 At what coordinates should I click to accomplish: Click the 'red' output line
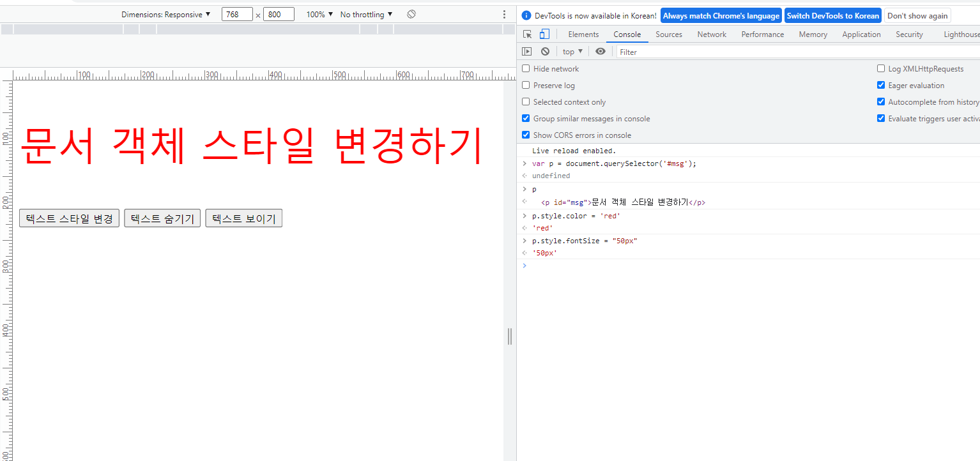542,228
